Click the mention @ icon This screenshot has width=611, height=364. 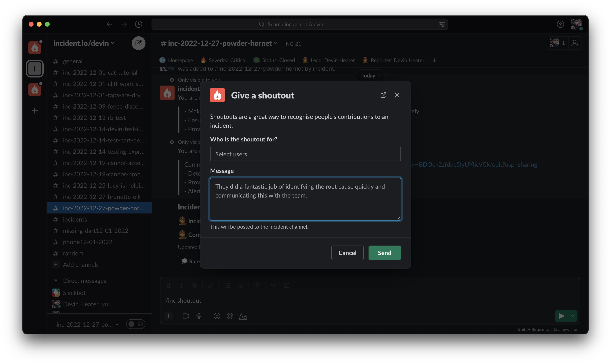pyautogui.click(x=230, y=316)
